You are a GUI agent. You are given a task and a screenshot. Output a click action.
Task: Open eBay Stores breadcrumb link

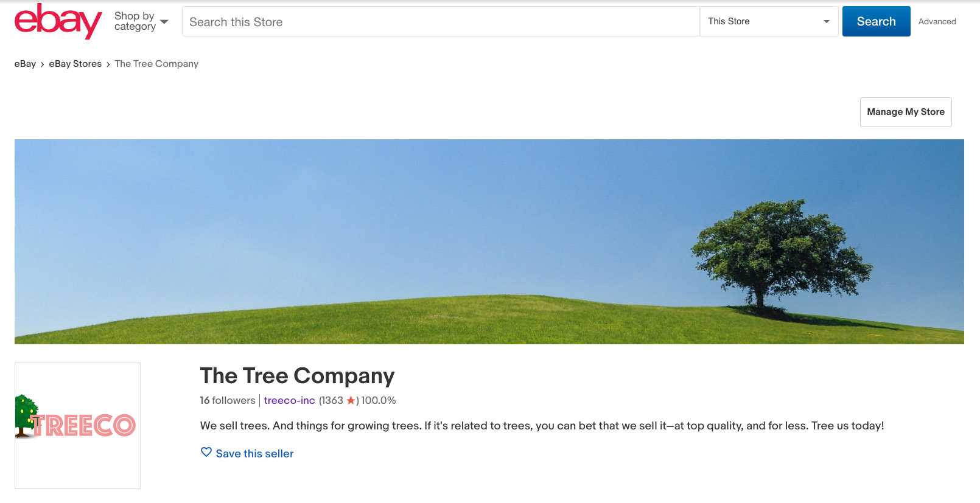pos(75,64)
